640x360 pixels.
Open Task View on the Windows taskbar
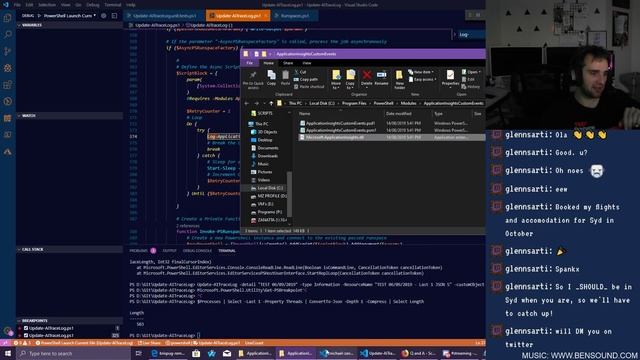coord(138,353)
